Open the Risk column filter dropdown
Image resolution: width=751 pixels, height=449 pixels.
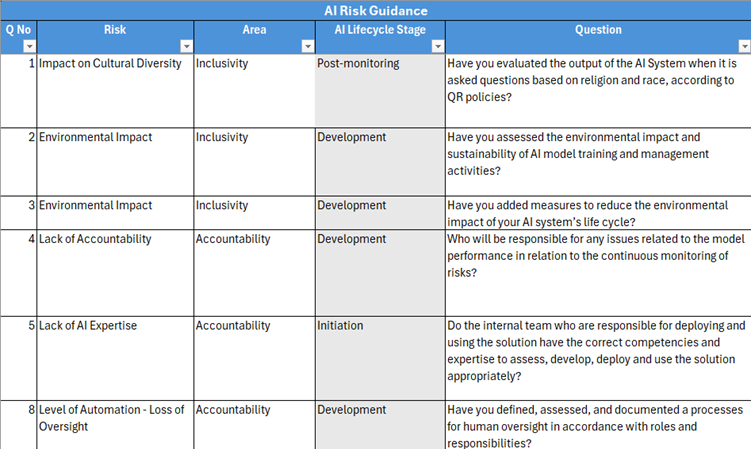click(x=186, y=46)
